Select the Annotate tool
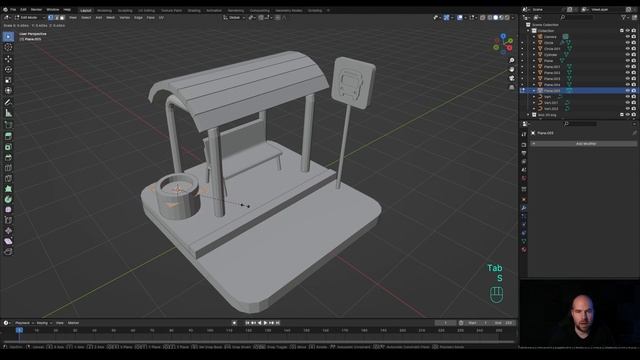Viewport: 640px width, 360px height. coord(8,102)
